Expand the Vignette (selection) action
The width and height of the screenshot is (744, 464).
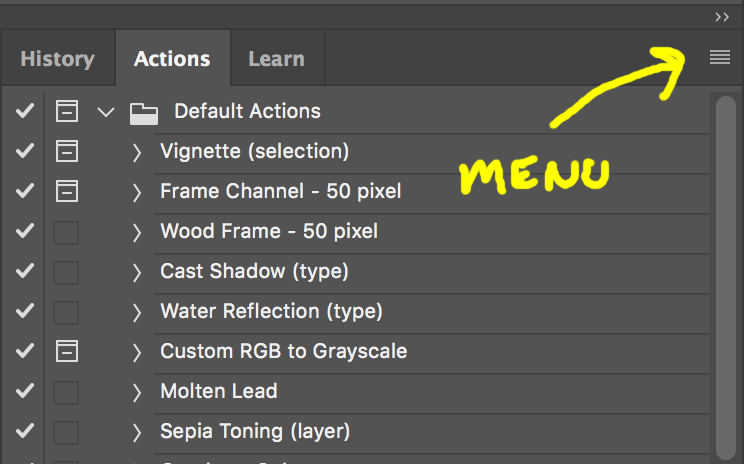pyautogui.click(x=137, y=152)
